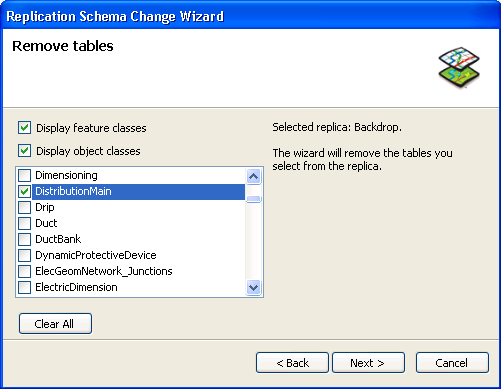Image resolution: width=501 pixels, height=389 pixels.
Task: Uncheck Display object classes checkbox
Action: (24, 151)
